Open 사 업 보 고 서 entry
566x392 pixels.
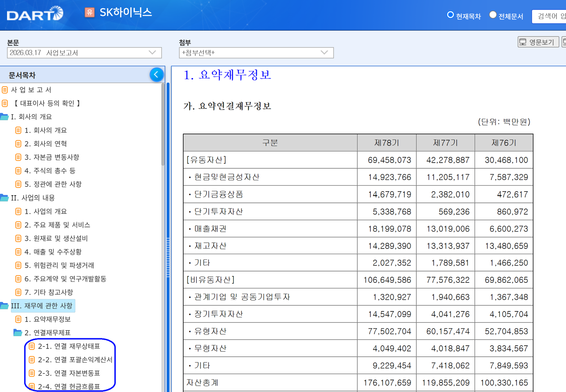pos(31,90)
